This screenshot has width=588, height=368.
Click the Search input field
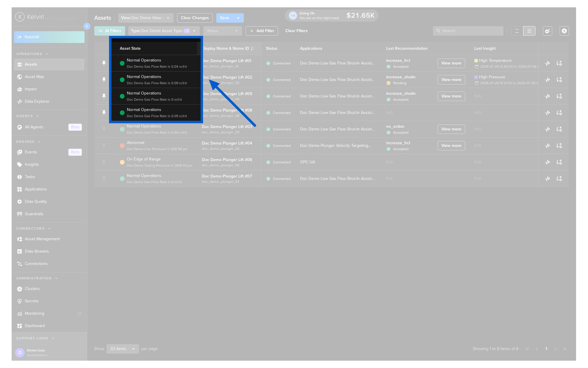coord(468,31)
